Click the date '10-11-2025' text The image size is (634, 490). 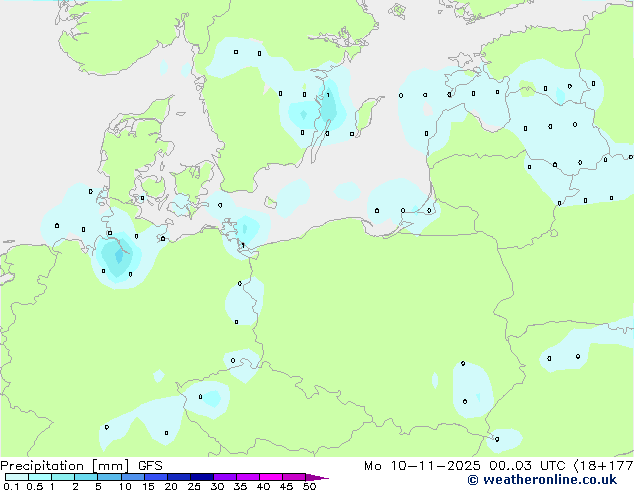435,466
